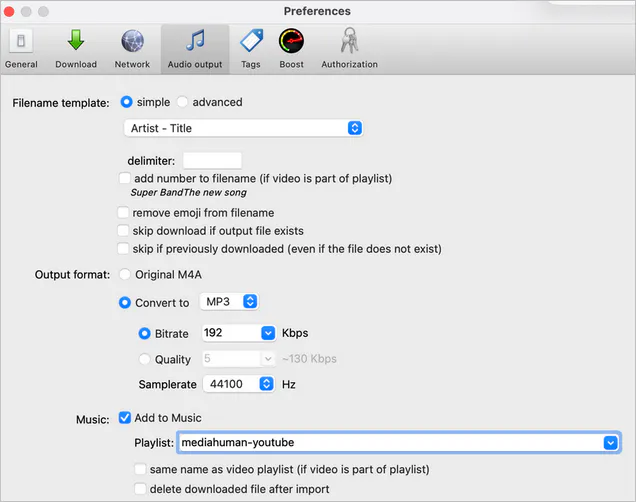The width and height of the screenshot is (636, 502).
Task: Open the disabled Quality 5 dropdown
Action: 238,359
